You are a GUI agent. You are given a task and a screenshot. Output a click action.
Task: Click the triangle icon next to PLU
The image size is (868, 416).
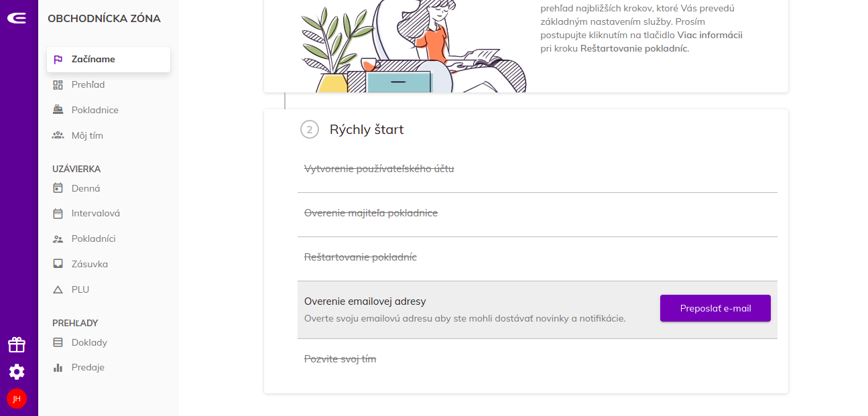58,289
